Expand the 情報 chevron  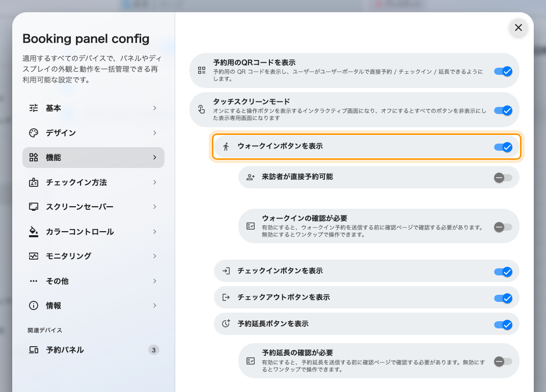pyautogui.click(x=155, y=305)
